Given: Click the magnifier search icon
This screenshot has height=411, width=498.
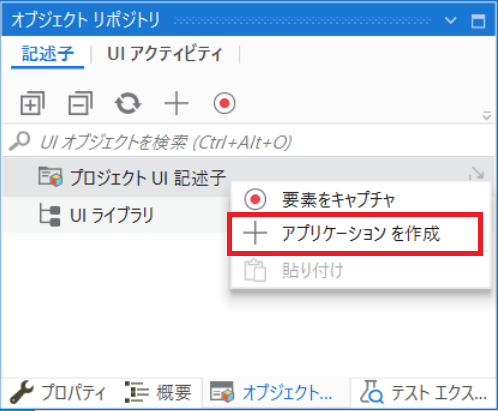Looking at the screenshot, I should (x=19, y=141).
